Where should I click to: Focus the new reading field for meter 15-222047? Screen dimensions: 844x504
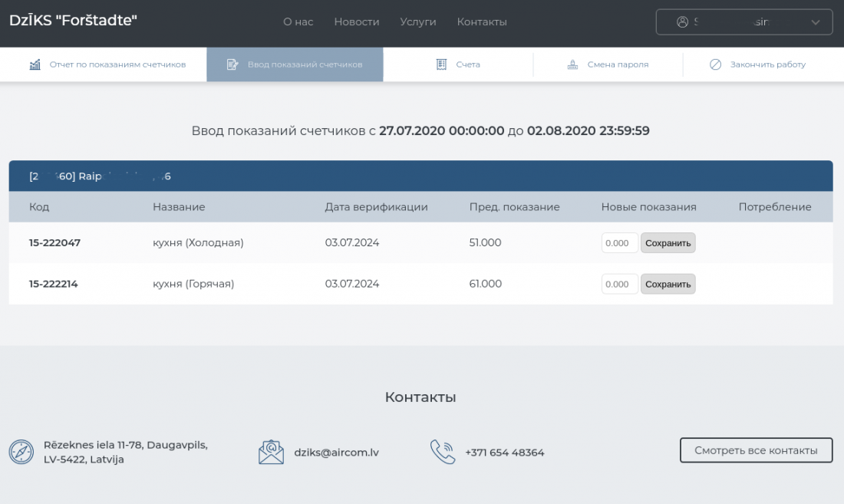619,243
